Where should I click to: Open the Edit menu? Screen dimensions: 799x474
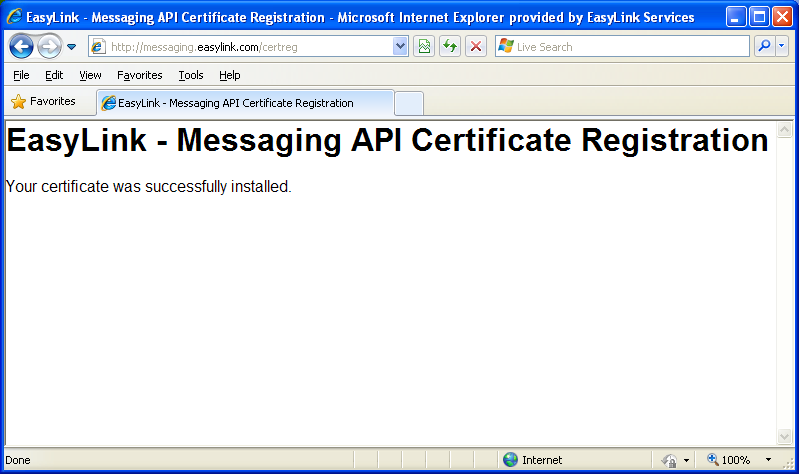pyautogui.click(x=54, y=75)
